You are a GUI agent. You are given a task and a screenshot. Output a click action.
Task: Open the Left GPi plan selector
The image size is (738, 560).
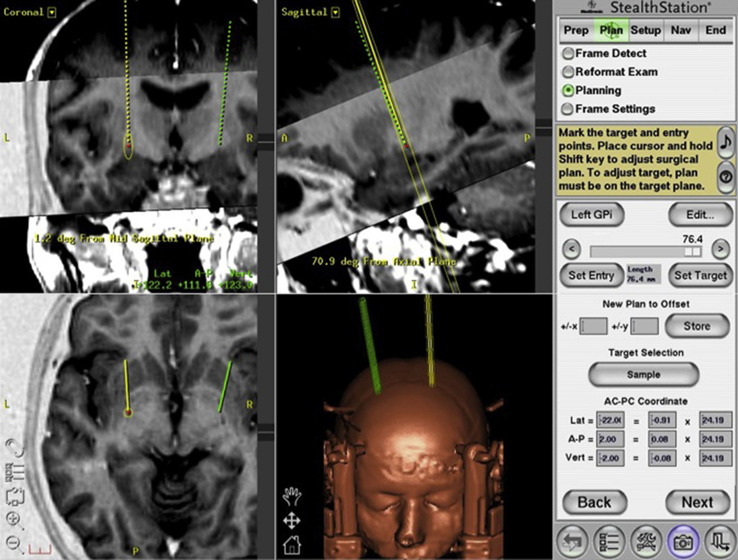point(592,215)
